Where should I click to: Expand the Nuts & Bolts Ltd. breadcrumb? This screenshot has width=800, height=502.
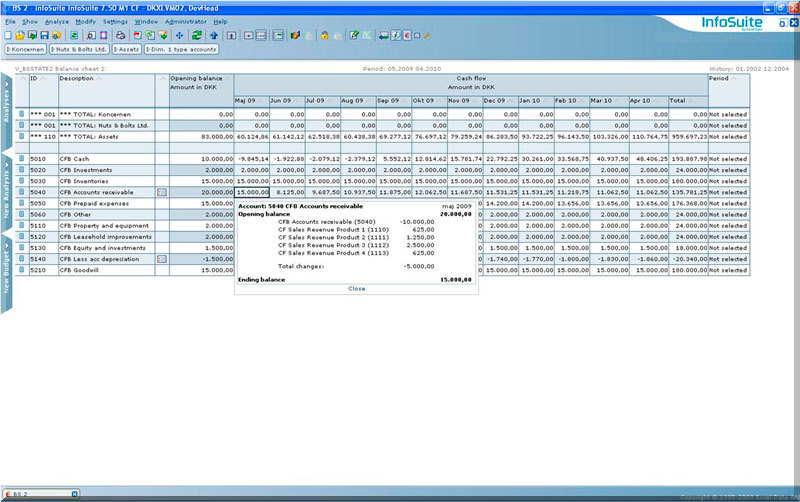(79, 49)
